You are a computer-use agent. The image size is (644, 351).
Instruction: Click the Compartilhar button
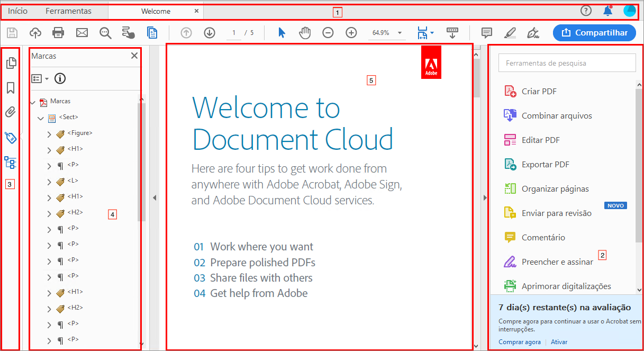[594, 33]
